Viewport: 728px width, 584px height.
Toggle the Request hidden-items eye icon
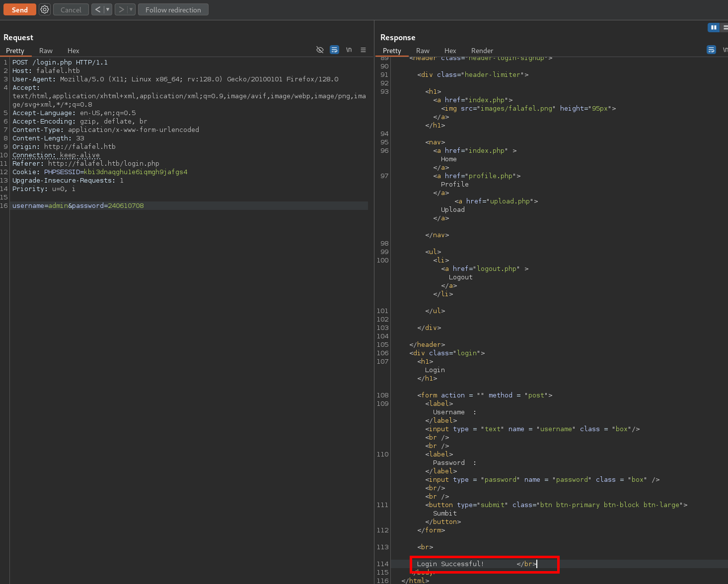[320, 50]
